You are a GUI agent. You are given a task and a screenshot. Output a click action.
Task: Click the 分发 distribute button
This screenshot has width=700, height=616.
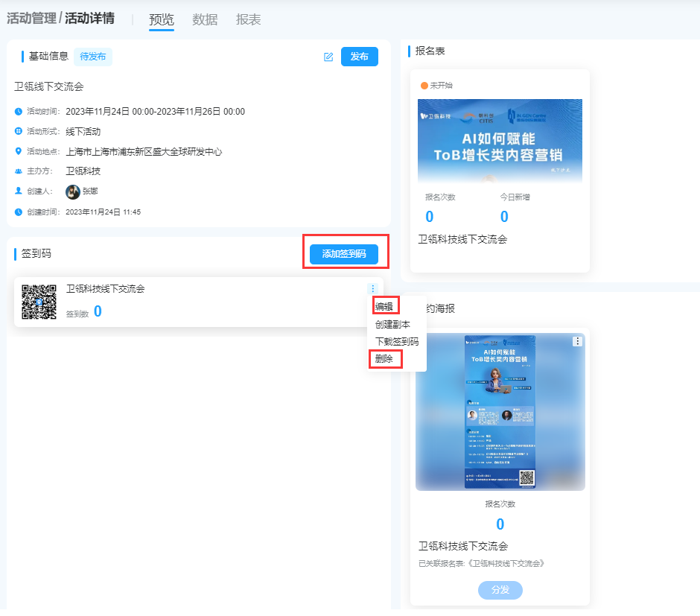pos(500,590)
